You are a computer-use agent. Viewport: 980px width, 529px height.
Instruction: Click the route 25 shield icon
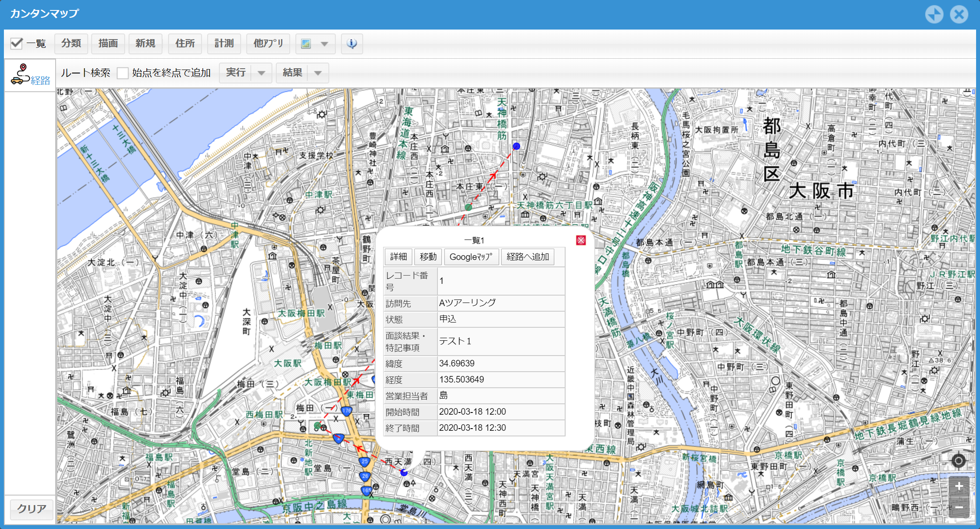pos(364,462)
